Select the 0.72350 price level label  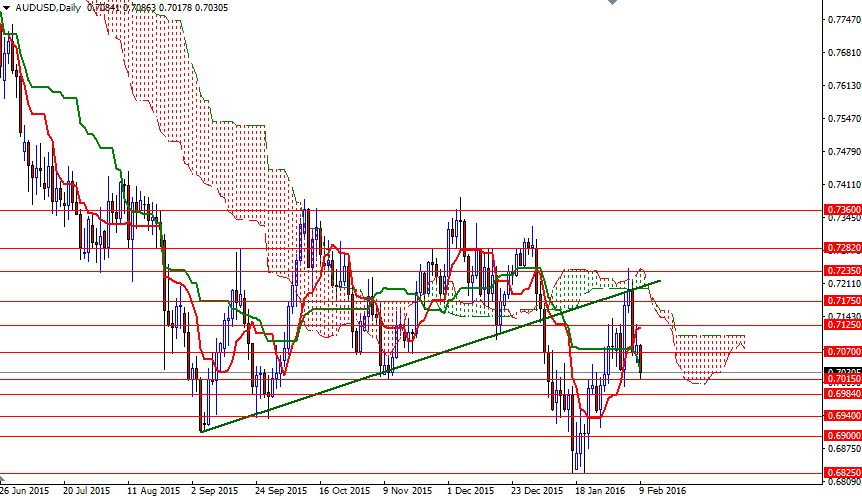tap(843, 271)
